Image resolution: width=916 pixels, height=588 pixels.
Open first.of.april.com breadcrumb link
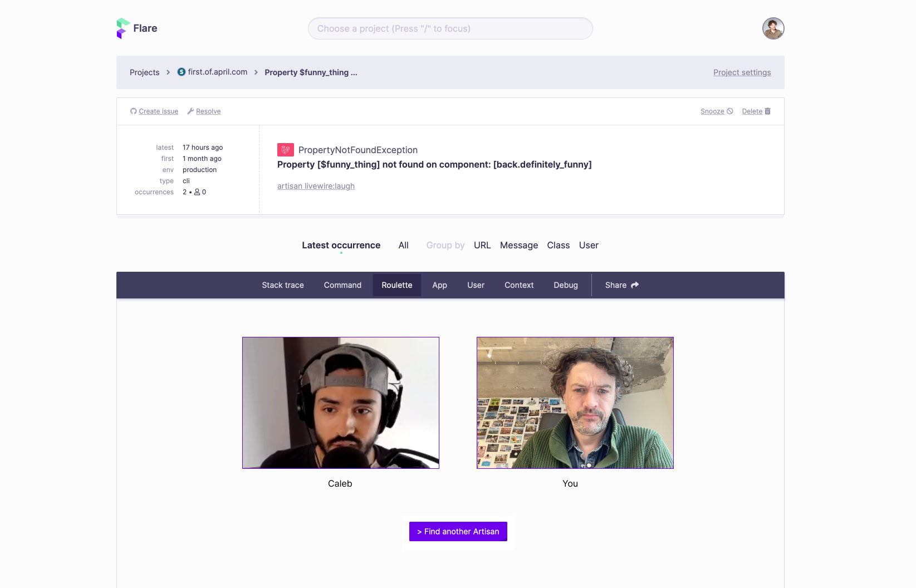pos(218,72)
